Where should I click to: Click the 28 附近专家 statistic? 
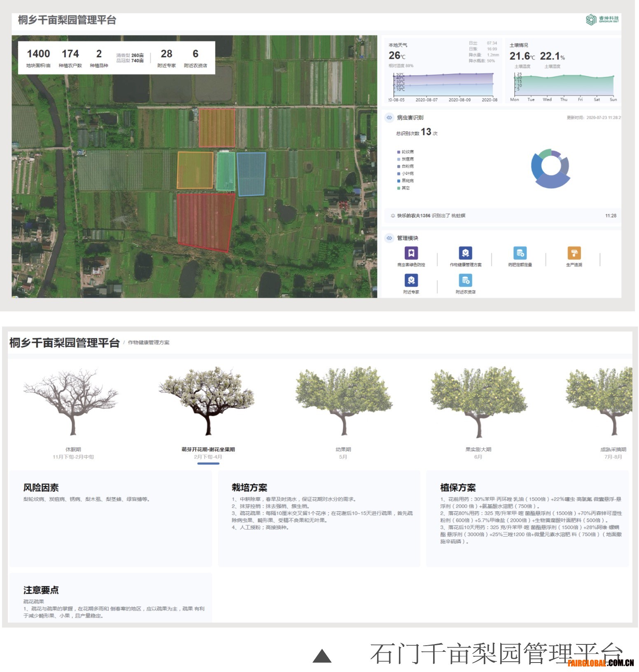pos(166,58)
